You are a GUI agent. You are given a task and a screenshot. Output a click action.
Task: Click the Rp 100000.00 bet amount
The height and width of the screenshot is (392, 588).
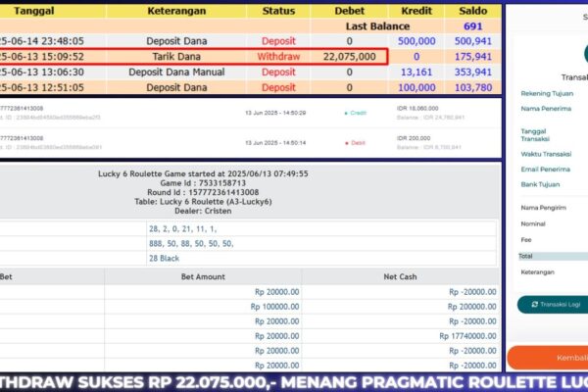pyautogui.click(x=274, y=307)
